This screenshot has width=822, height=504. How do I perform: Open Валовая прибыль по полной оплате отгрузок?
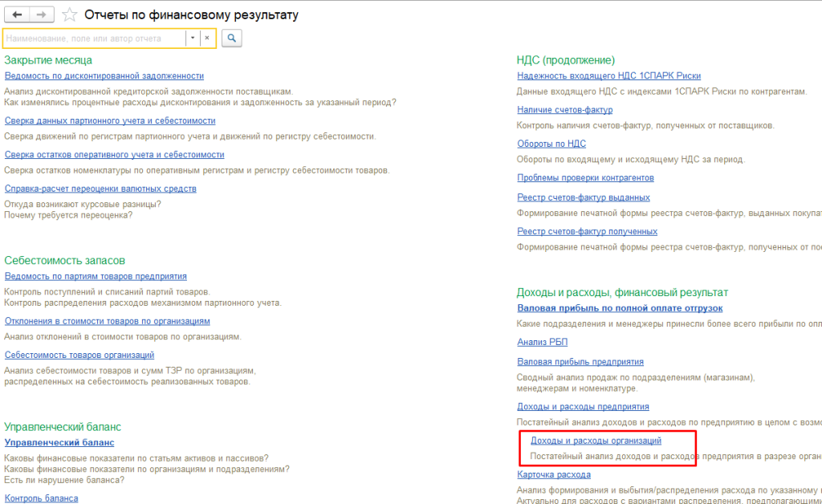(620, 308)
